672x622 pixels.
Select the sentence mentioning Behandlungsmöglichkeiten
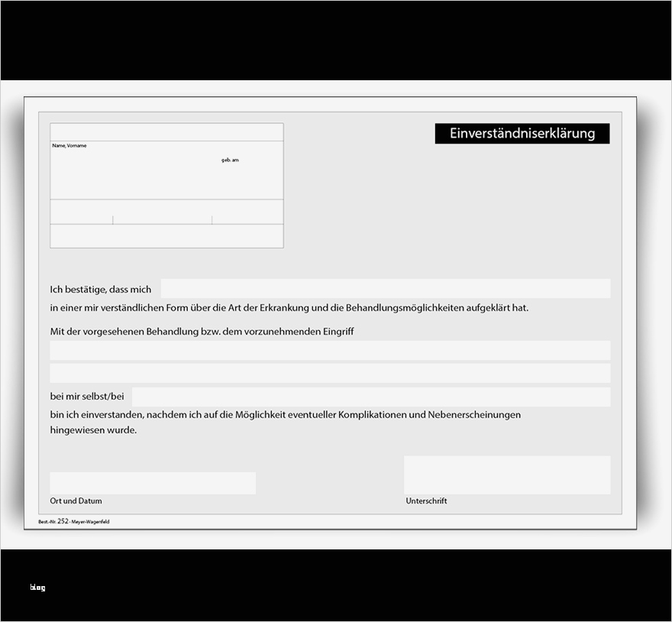click(x=290, y=308)
